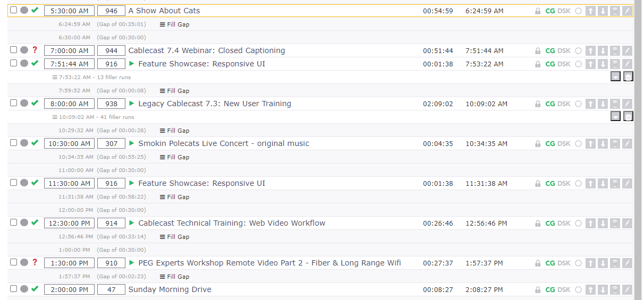The image size is (644, 300).
Task: Delete the A Show About Cats run
Action: coord(615,11)
